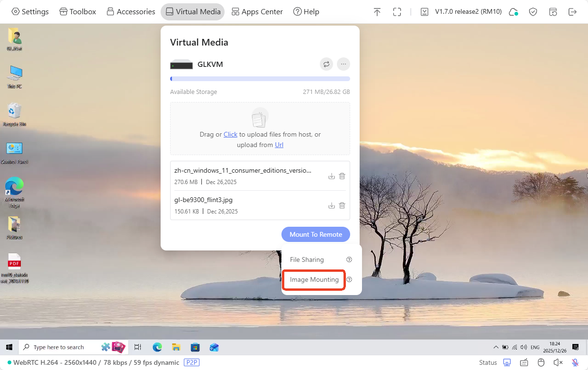
Task: Toggle the muted speaker in status bar
Action: pyautogui.click(x=558, y=362)
